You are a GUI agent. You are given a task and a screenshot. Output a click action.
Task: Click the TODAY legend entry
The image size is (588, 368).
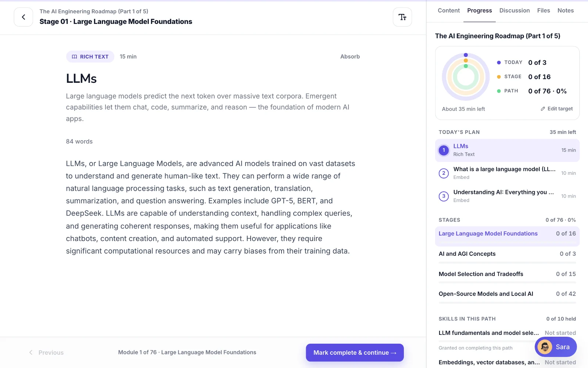521,63
